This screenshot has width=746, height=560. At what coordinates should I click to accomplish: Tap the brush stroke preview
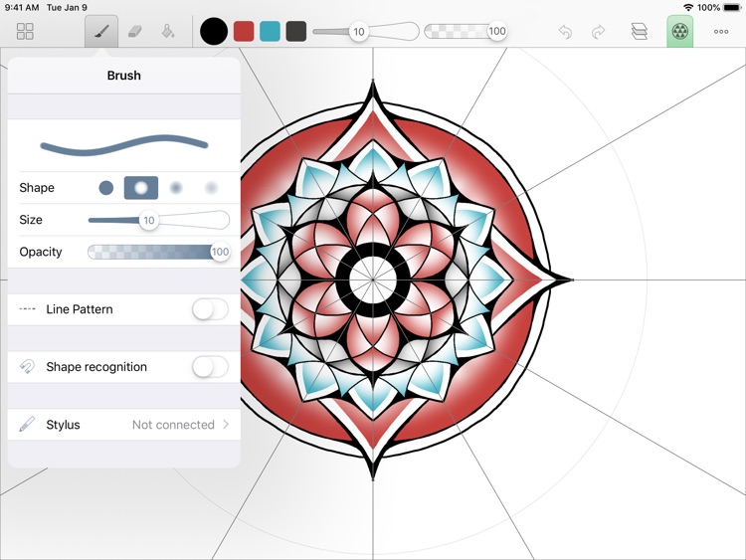[x=124, y=145]
